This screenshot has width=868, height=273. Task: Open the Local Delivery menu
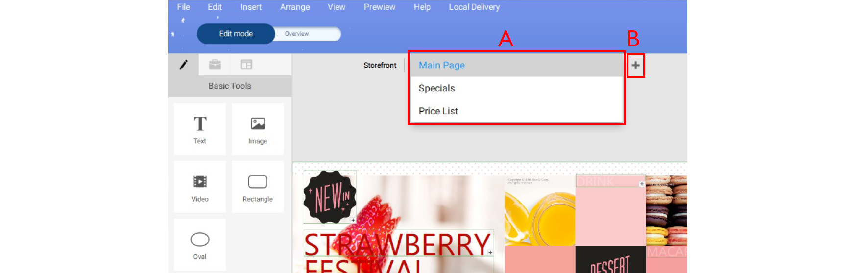coord(474,7)
